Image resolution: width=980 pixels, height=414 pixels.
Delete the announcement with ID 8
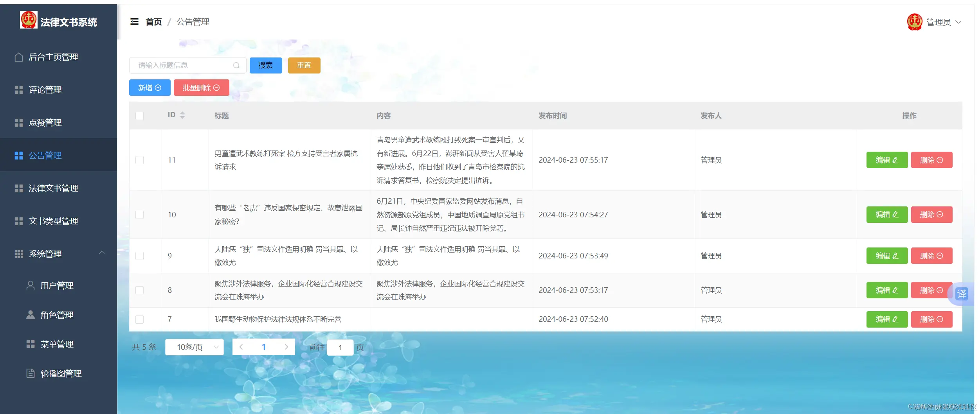[x=931, y=290]
